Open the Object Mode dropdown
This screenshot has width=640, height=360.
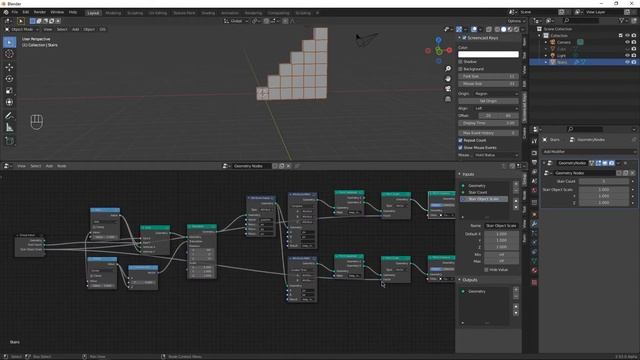coord(22,29)
